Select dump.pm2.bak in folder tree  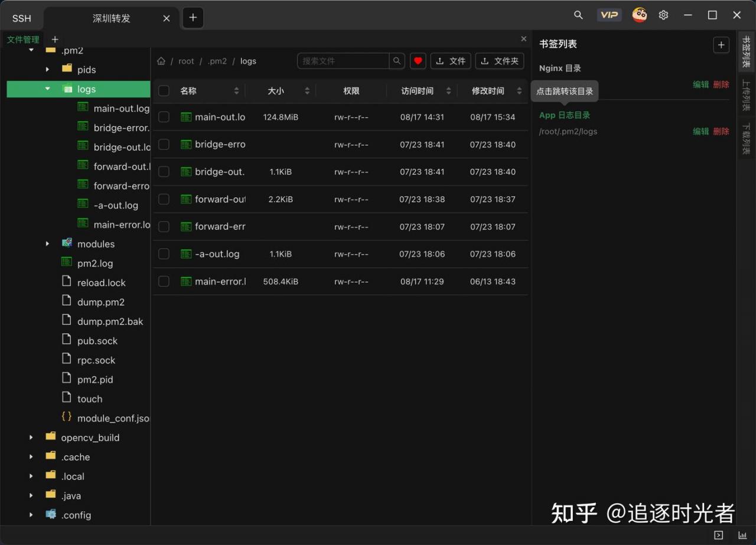[110, 321]
